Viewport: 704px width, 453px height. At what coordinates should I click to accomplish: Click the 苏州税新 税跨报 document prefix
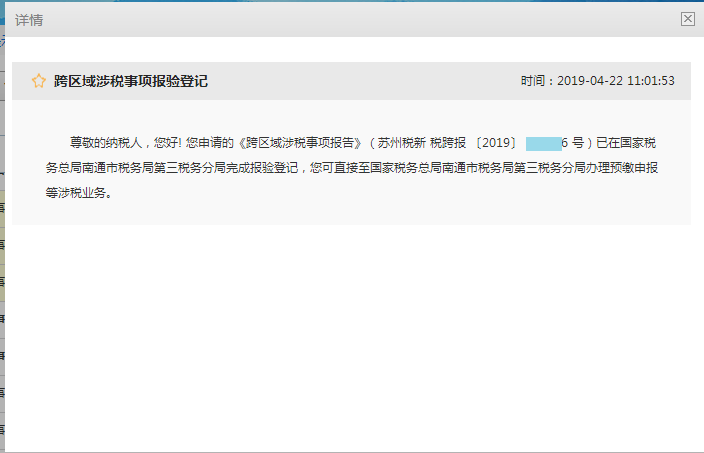coord(419,143)
